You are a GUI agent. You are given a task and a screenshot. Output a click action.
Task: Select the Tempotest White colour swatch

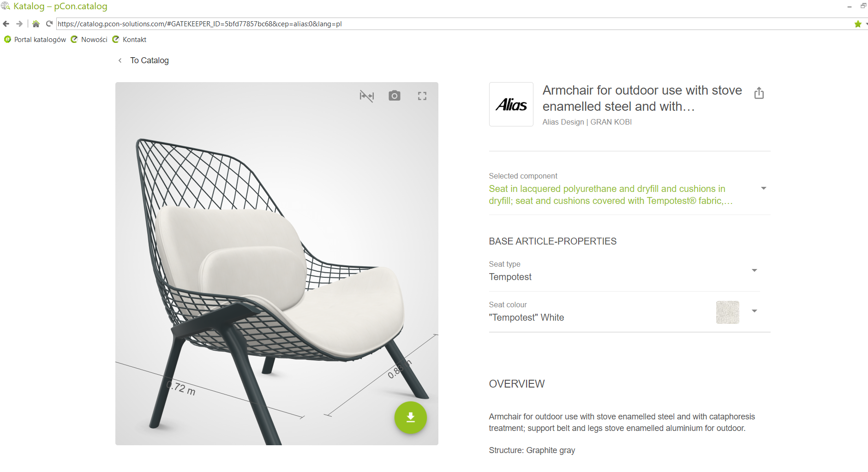click(728, 312)
